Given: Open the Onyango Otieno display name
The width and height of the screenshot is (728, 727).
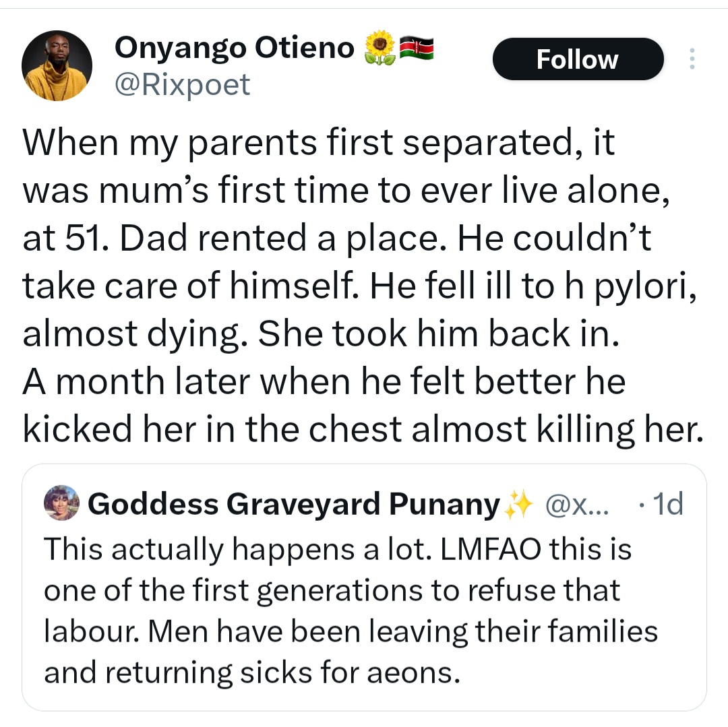Looking at the screenshot, I should 235,48.
